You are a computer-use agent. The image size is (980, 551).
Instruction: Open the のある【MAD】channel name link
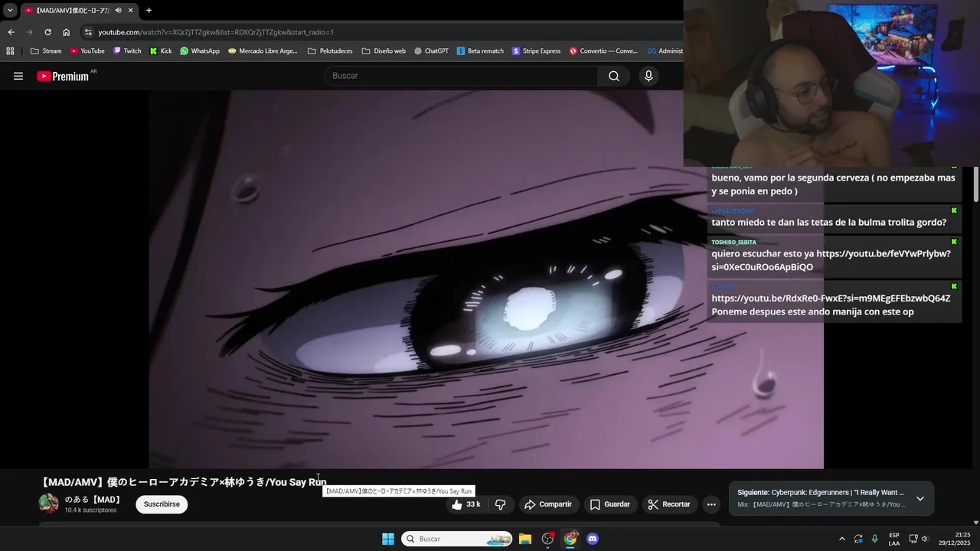click(x=93, y=500)
